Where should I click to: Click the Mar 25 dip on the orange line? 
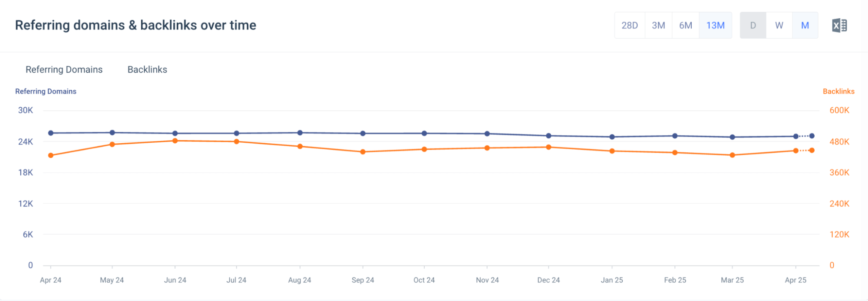point(732,154)
